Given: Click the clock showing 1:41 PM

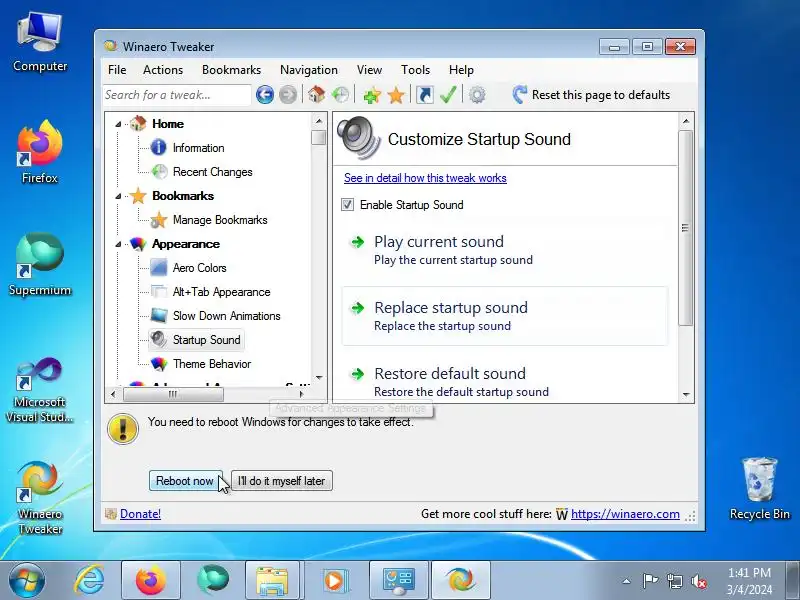Looking at the screenshot, I should [x=749, y=572].
